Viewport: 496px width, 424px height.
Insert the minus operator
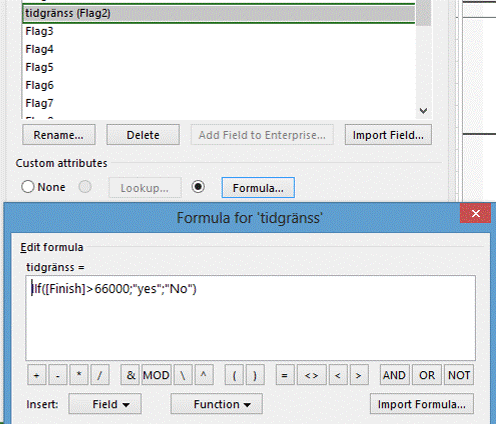point(58,375)
